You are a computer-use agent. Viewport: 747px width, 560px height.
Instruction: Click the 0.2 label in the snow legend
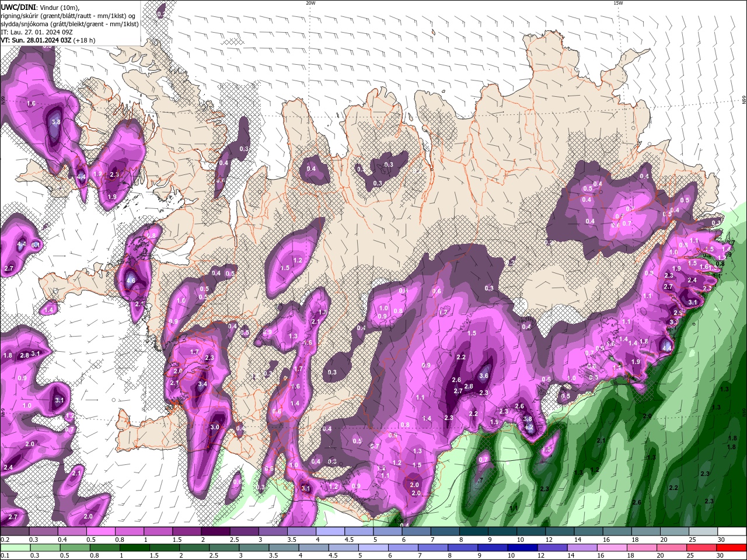(x=5, y=540)
